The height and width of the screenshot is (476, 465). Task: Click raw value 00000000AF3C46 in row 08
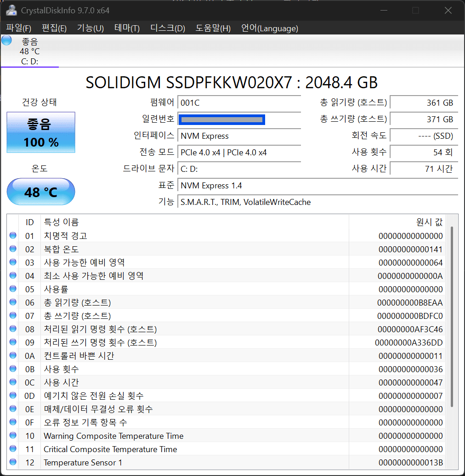click(410, 329)
